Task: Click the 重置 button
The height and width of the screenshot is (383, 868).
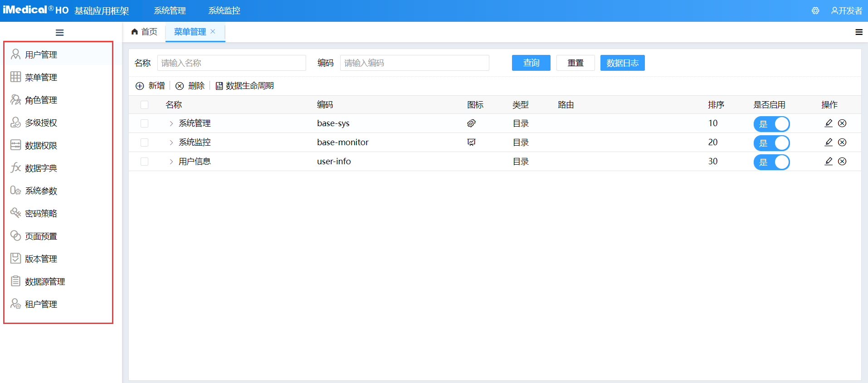Action: coord(575,63)
